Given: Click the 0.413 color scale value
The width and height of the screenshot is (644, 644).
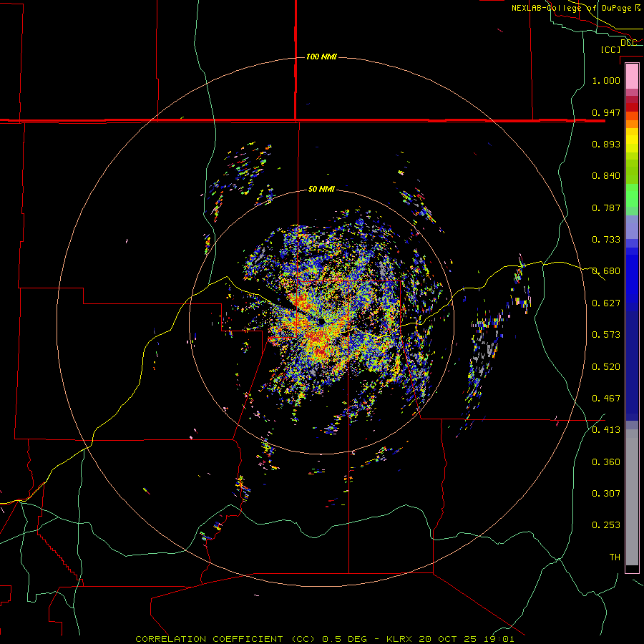Looking at the screenshot, I should [x=606, y=430].
